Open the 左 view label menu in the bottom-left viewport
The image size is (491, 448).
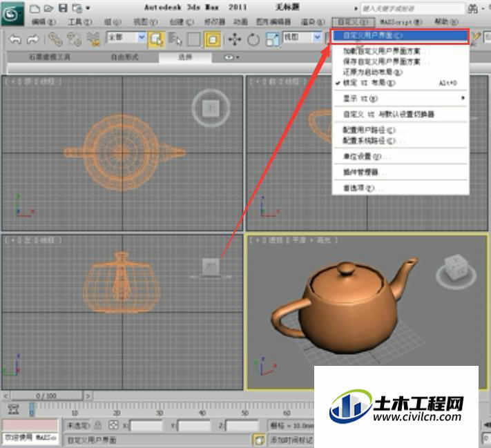point(28,240)
